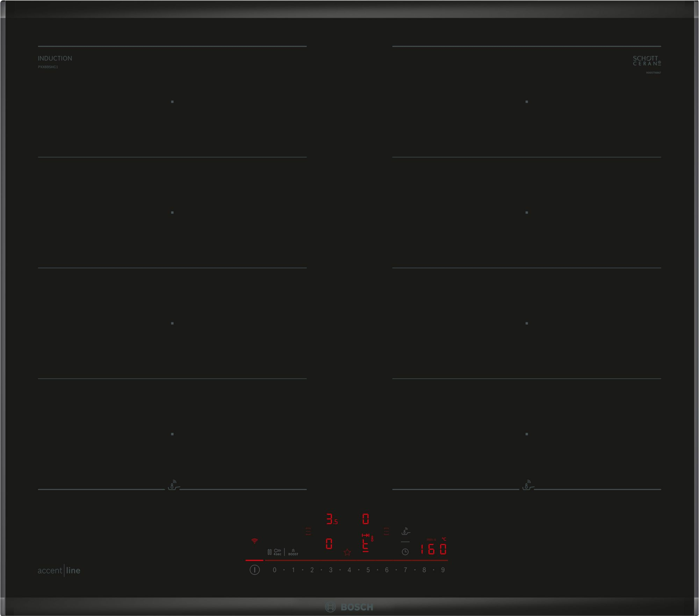Image resolution: width=699 pixels, height=616 pixels.
Task: Tap the 4sec key childproof lock symbol
Action: 278,552
